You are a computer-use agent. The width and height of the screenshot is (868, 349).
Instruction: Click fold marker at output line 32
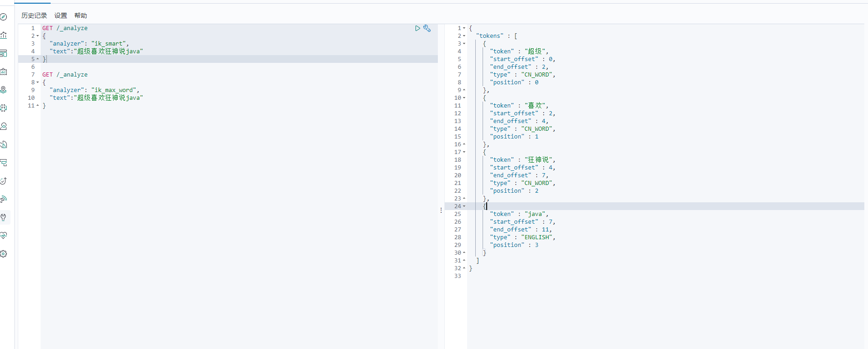[464, 268]
